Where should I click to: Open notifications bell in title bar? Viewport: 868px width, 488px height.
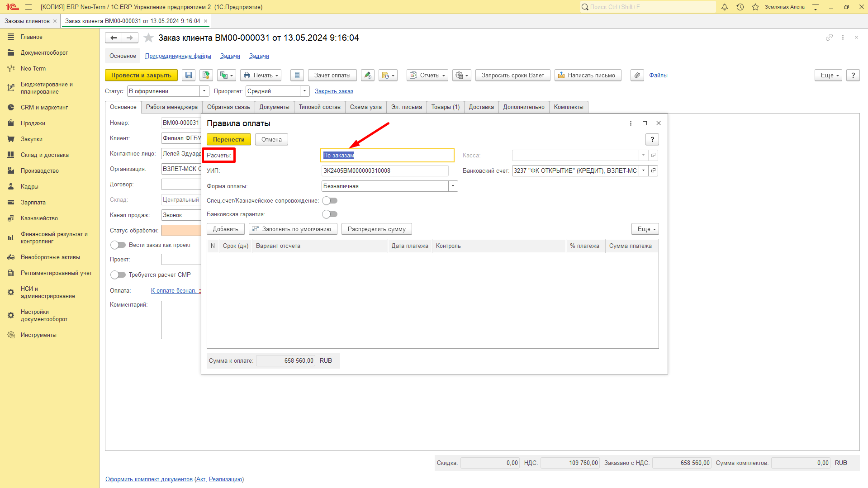[x=725, y=7]
